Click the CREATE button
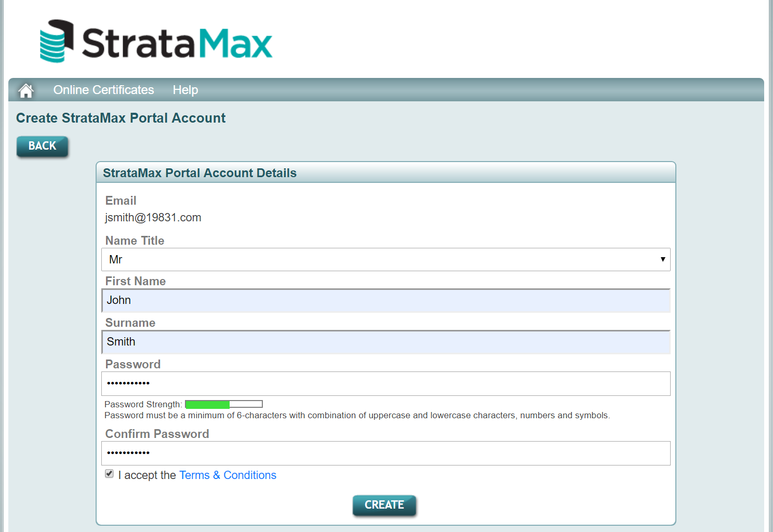773x532 pixels. click(384, 505)
